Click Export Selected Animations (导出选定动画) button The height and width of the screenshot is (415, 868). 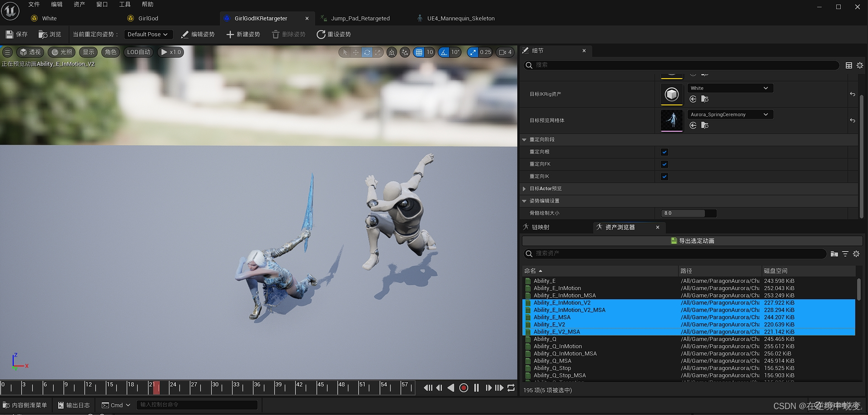tap(692, 241)
